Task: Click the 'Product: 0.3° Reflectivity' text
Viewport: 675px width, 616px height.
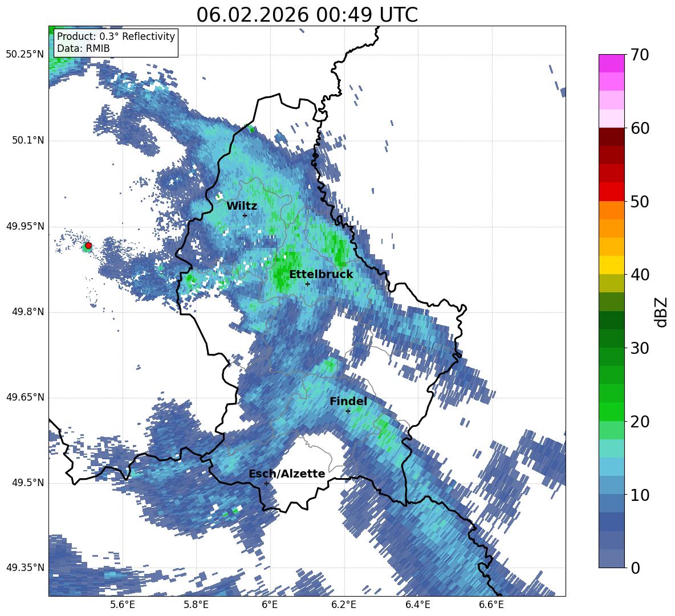Action: 116,36
